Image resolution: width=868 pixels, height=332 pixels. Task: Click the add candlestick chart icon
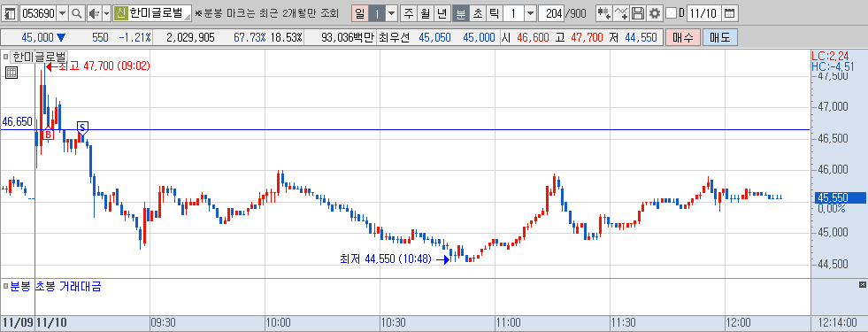coord(604,12)
